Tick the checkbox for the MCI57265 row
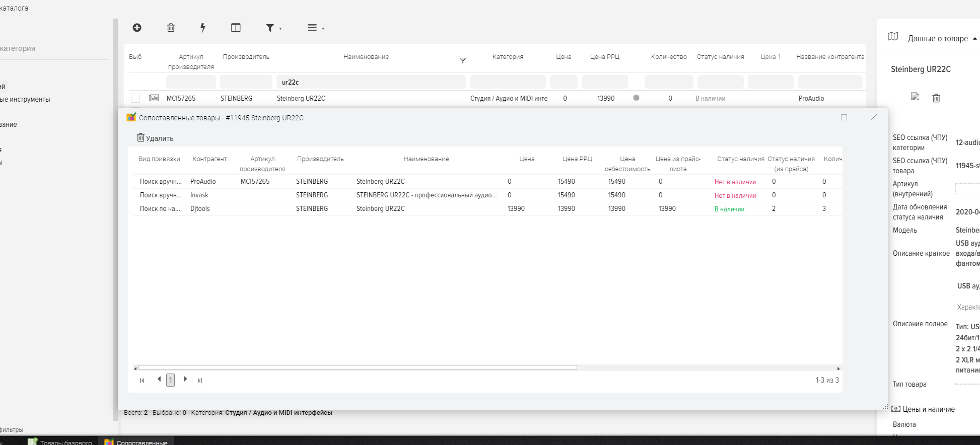 [135, 98]
